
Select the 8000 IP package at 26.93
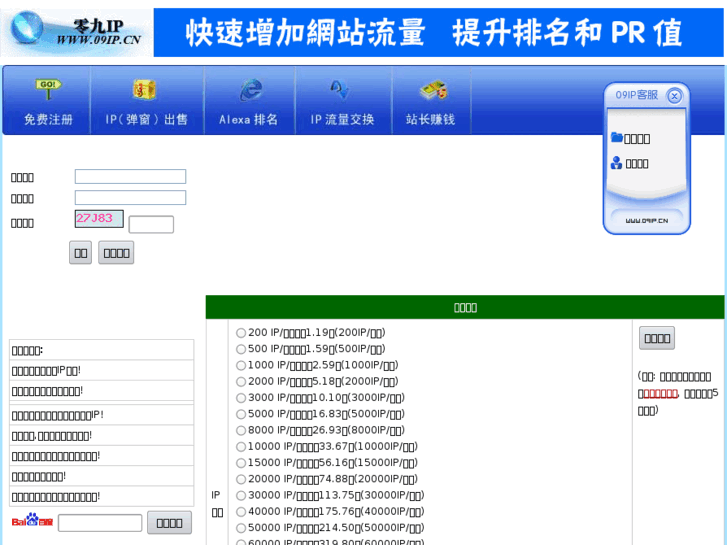[241, 430]
